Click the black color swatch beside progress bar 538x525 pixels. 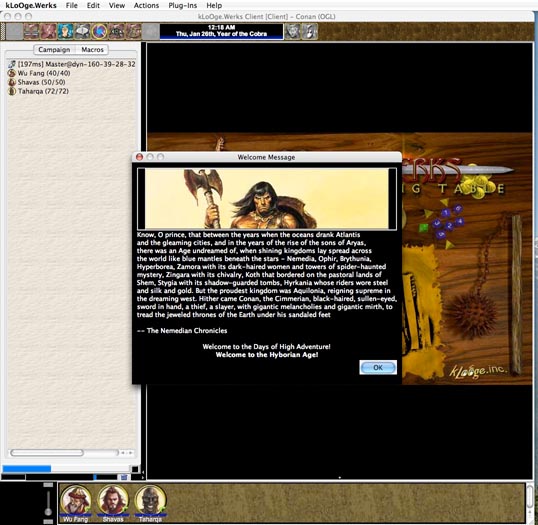coord(135,469)
